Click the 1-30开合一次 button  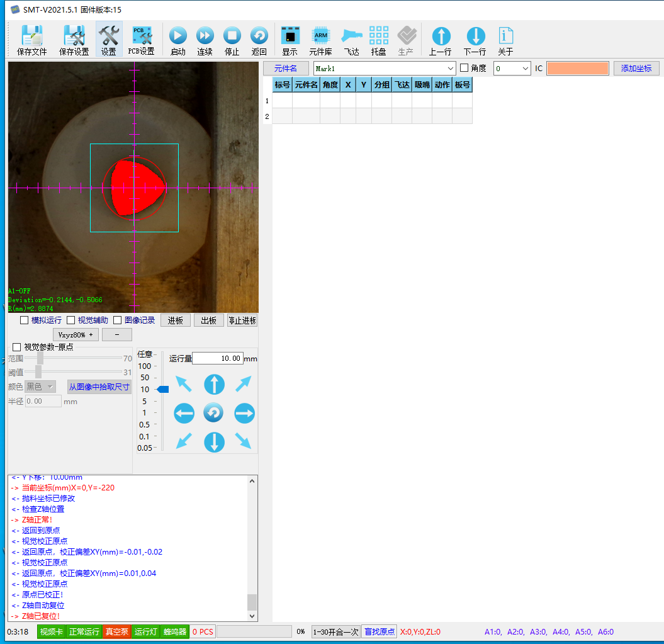[336, 631]
